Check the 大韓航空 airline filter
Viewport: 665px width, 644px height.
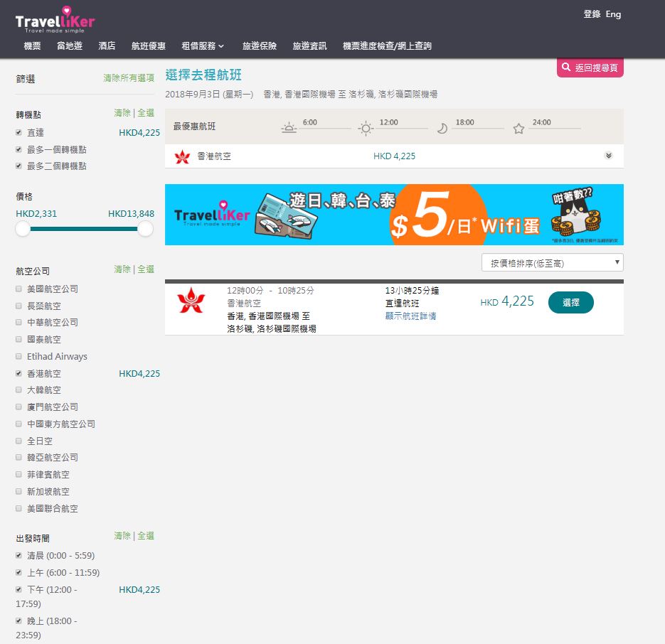click(18, 390)
